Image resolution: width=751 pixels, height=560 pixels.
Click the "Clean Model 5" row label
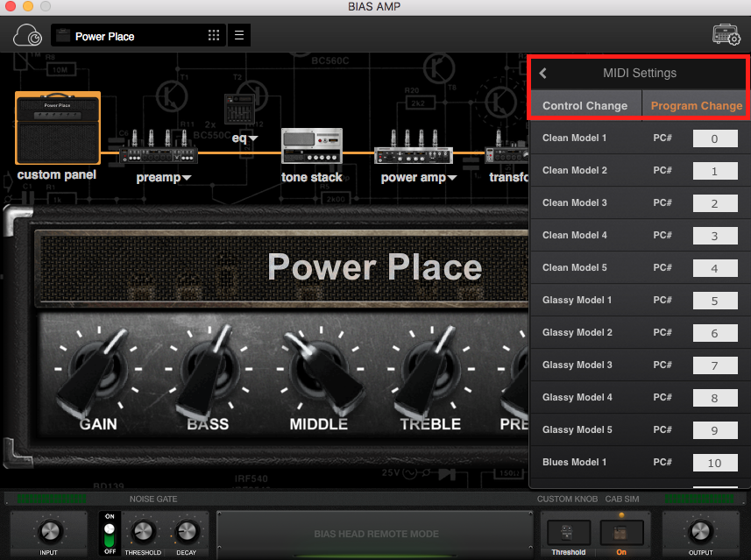pyautogui.click(x=574, y=268)
